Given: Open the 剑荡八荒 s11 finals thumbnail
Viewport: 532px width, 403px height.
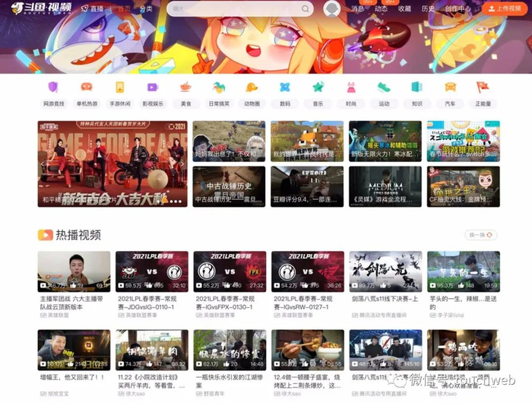Looking at the screenshot, I should click(386, 271).
